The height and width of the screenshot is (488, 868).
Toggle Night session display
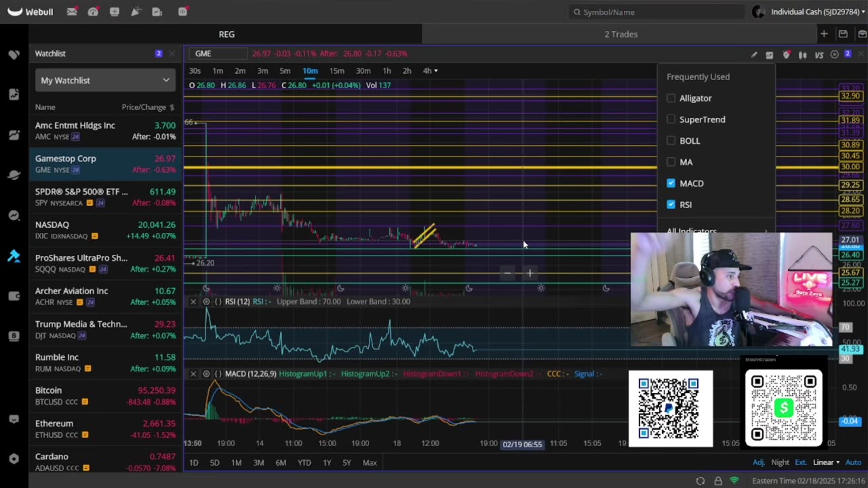780,462
